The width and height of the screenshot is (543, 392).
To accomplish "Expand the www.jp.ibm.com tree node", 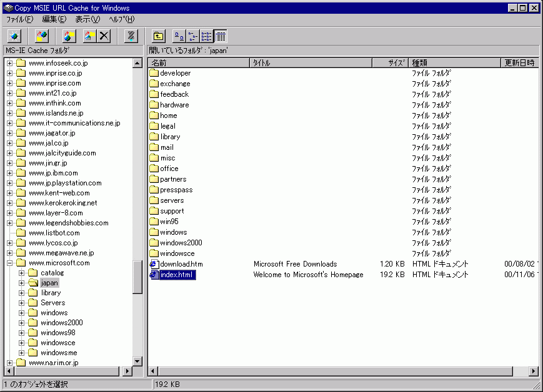I will (10, 174).
